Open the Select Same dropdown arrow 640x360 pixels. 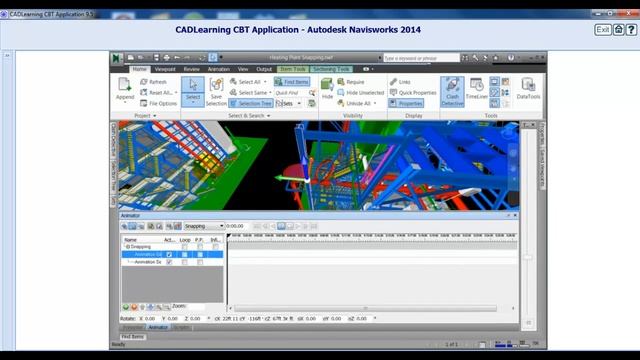270,93
